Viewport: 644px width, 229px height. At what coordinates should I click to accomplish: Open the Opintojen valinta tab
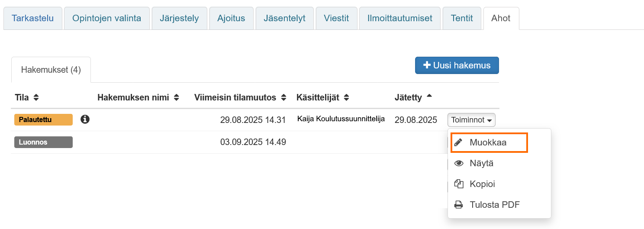[106, 19]
